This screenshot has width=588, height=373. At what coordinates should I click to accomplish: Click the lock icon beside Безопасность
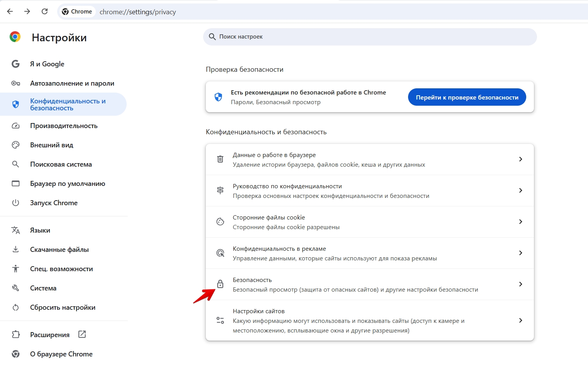(x=220, y=284)
